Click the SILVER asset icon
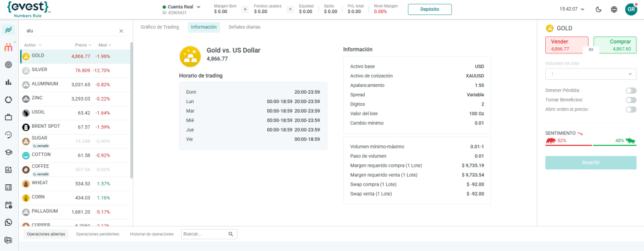 click(25, 70)
